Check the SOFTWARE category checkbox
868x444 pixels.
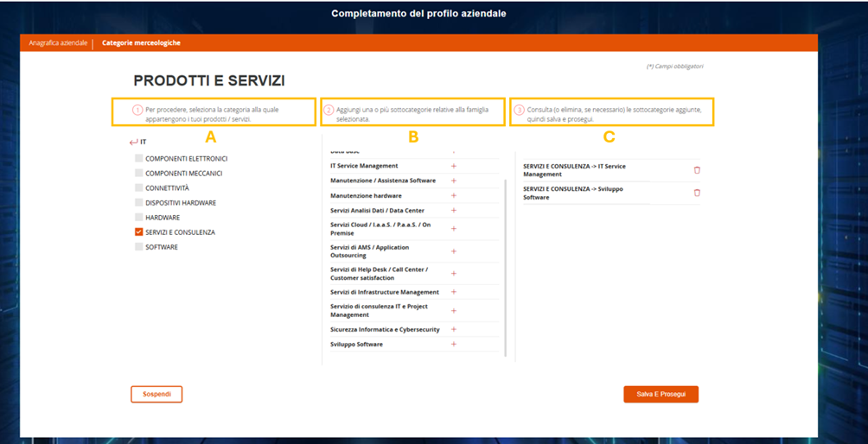(x=139, y=247)
